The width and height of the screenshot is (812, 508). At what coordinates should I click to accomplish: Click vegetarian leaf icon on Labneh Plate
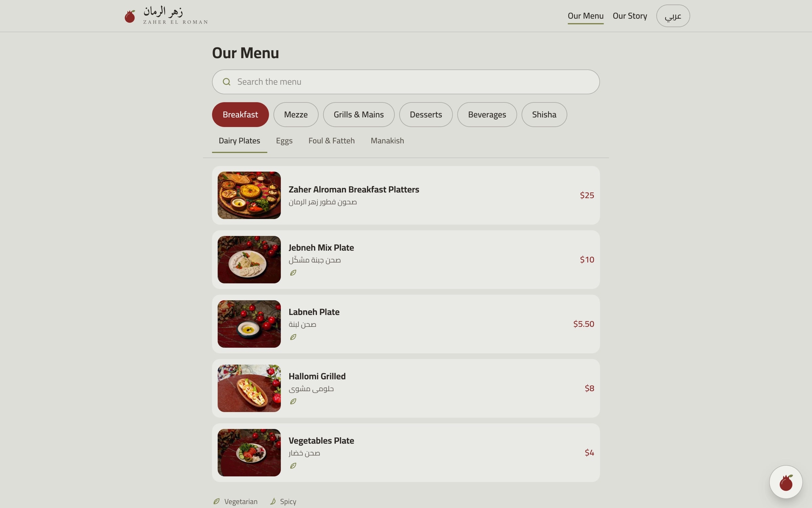(293, 337)
